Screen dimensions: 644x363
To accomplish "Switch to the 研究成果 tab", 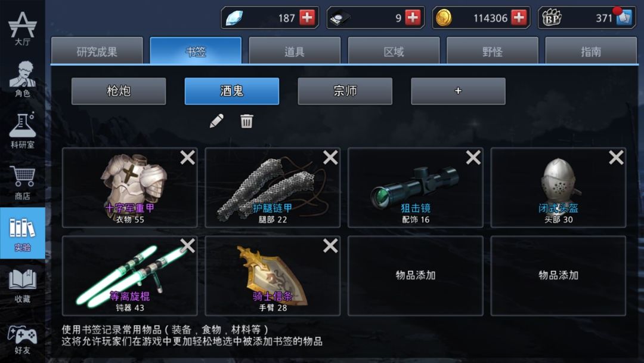I will pyautogui.click(x=97, y=51).
